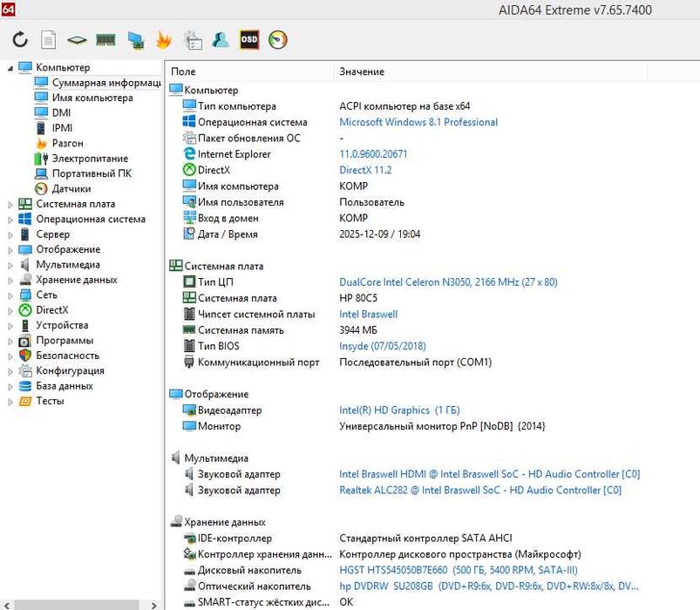The width and height of the screenshot is (700, 610).
Task: Open the Датчики tree item
Action: click(x=71, y=189)
